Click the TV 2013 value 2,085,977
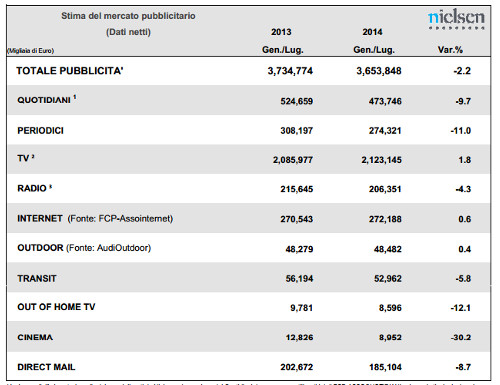Image resolution: width=500 pixels, height=385 pixels. [x=293, y=160]
